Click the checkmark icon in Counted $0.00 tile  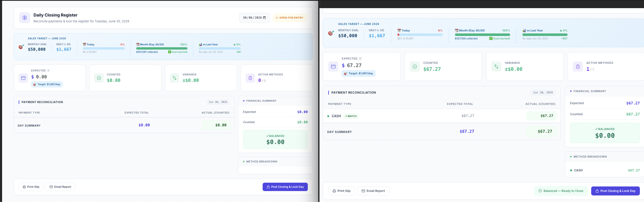click(x=99, y=78)
